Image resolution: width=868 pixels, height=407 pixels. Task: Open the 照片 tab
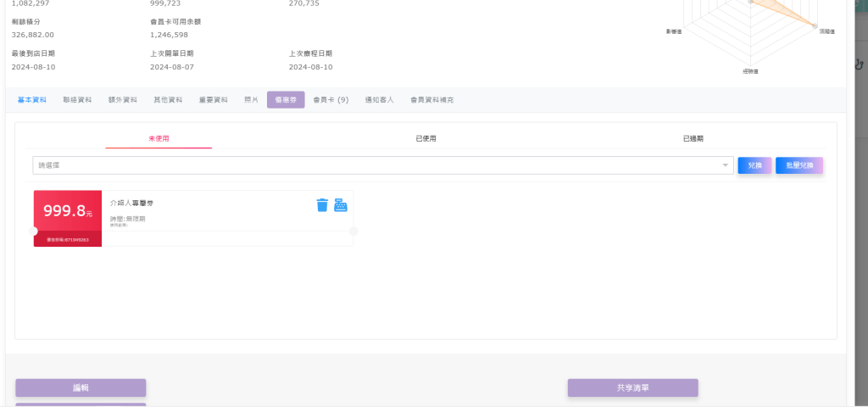coord(251,100)
